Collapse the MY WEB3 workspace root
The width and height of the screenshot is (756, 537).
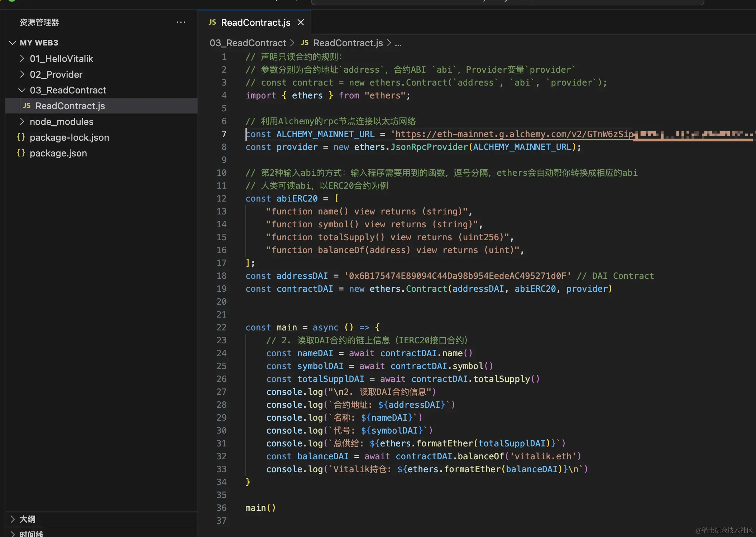point(13,43)
